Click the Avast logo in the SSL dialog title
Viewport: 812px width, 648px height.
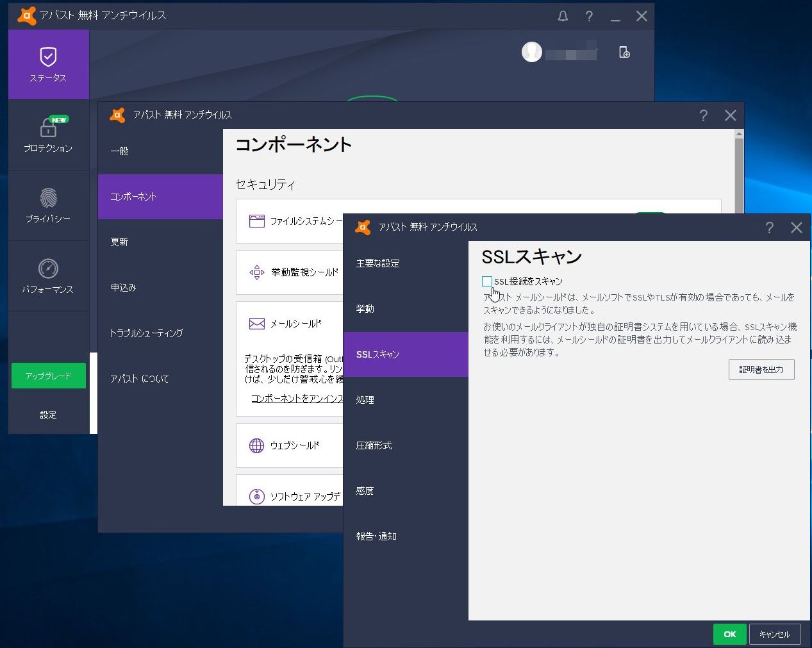click(x=363, y=227)
